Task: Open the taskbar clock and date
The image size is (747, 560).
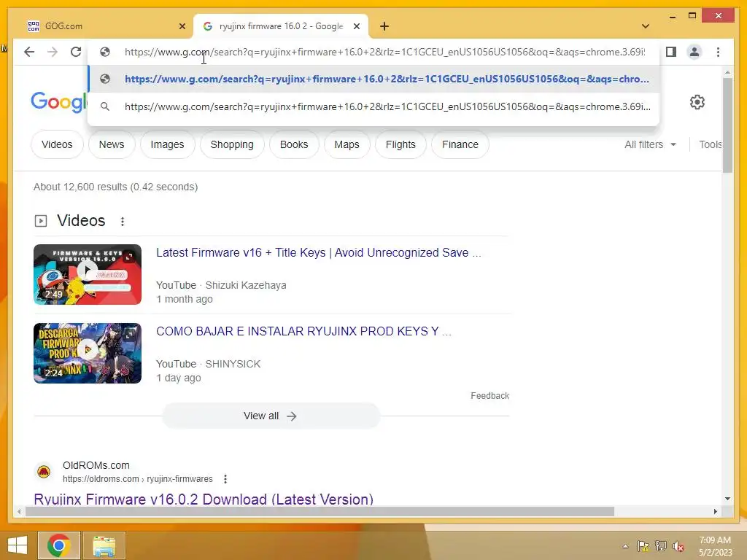Action: pos(715,546)
